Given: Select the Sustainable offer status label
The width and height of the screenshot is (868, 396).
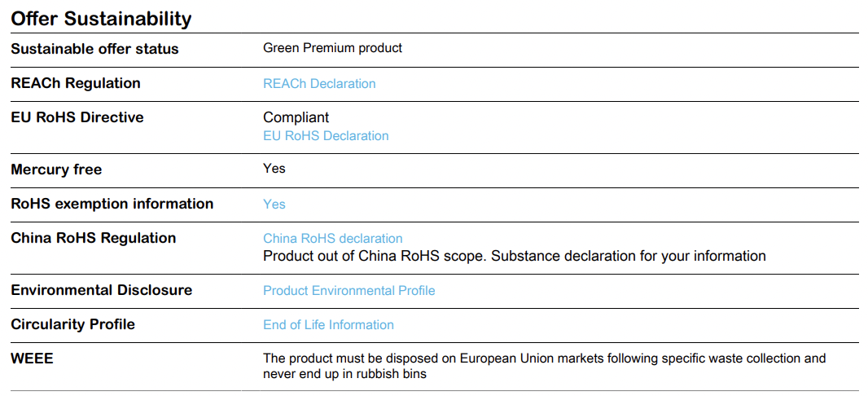Looking at the screenshot, I should (94, 49).
